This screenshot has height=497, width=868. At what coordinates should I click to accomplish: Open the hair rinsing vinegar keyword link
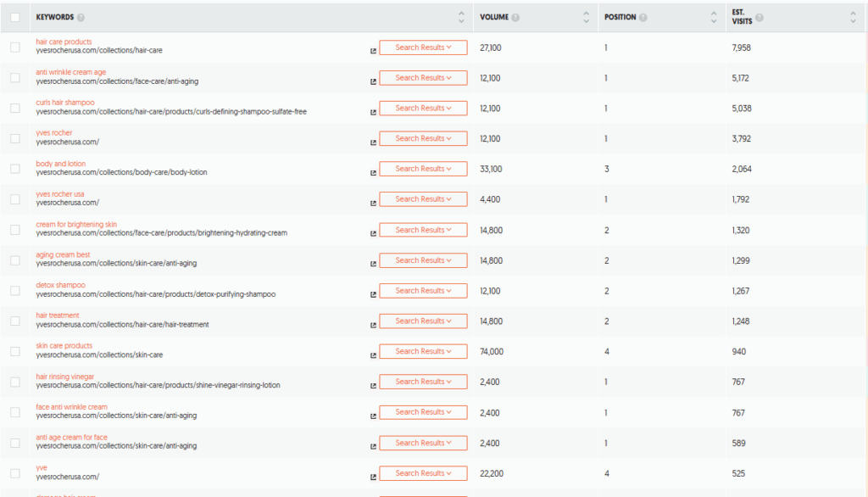[x=64, y=377]
